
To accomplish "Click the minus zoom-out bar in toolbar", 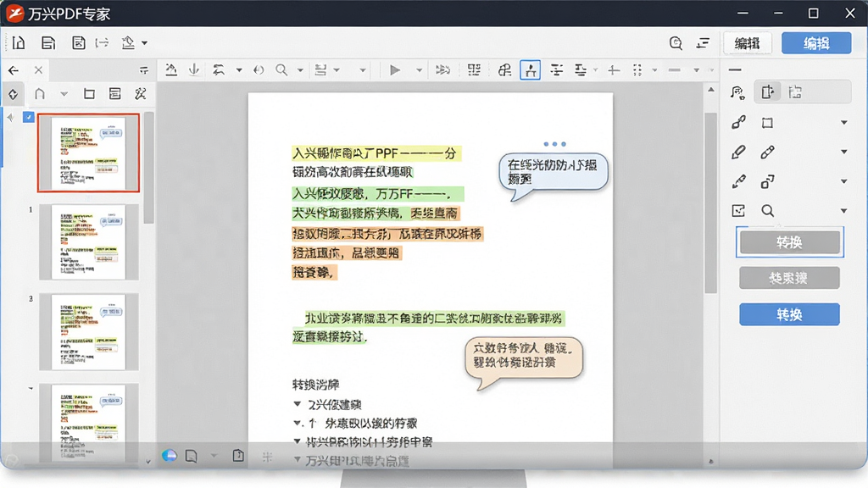I will coord(674,70).
